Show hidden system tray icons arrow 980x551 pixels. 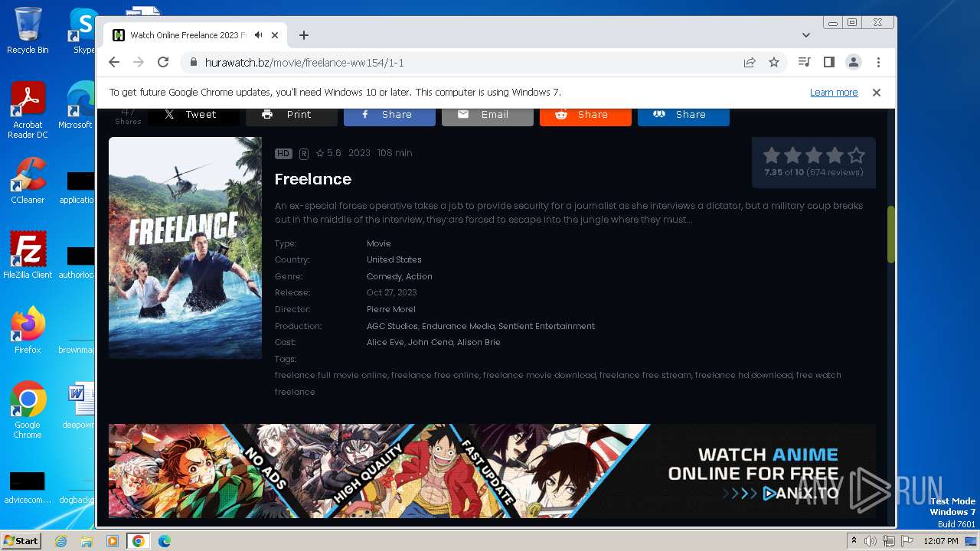854,541
